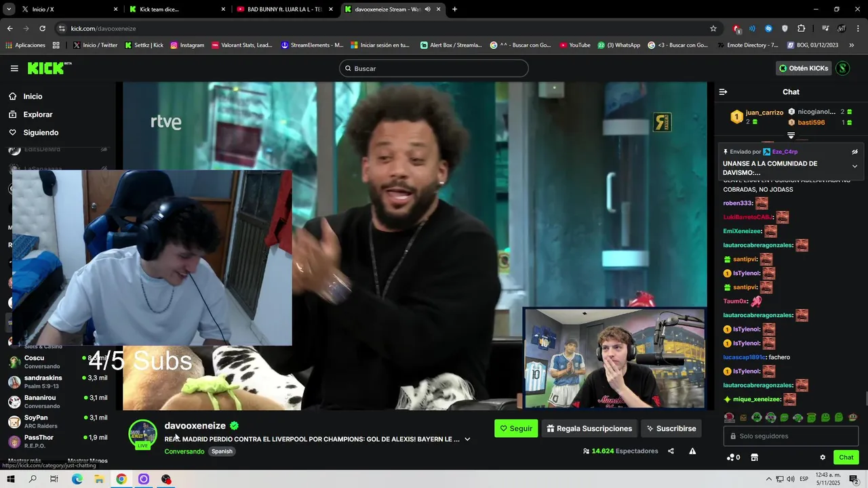The image size is (868, 488).
Task: Open the Kick sidebar hamburger menu
Action: point(14,68)
